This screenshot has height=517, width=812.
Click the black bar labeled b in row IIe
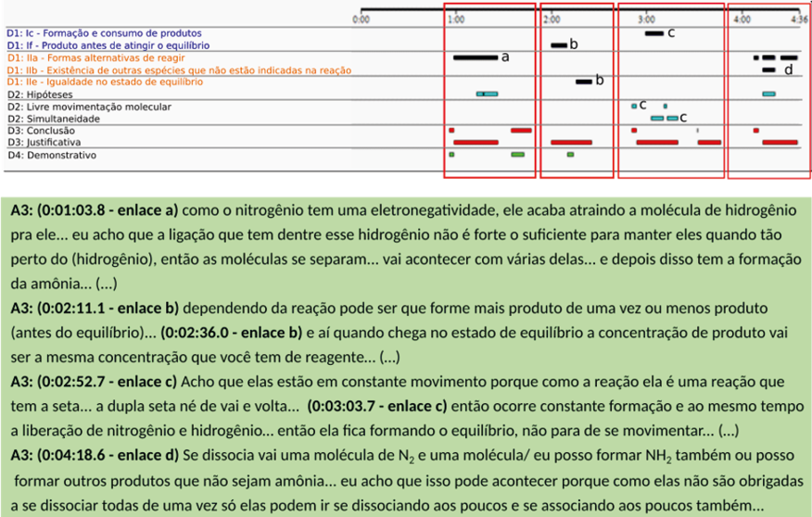click(x=583, y=82)
